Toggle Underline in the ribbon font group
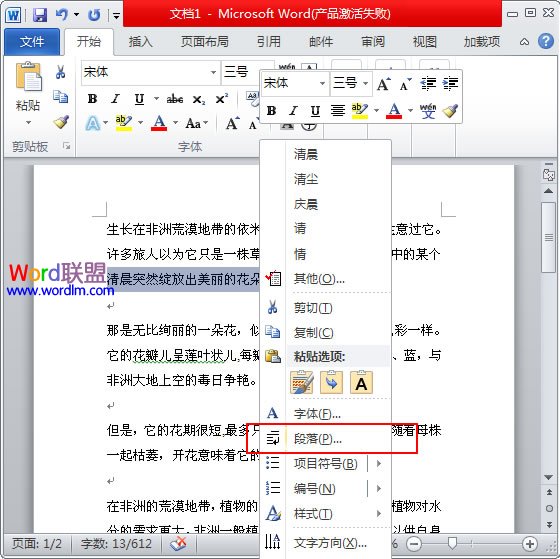The height and width of the screenshot is (559, 560). click(x=139, y=99)
